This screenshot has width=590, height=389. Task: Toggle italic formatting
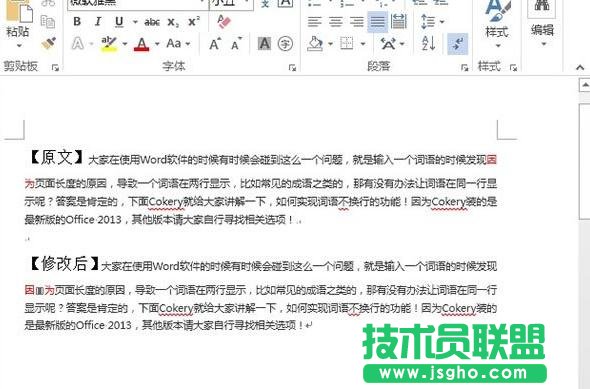pos(98,22)
